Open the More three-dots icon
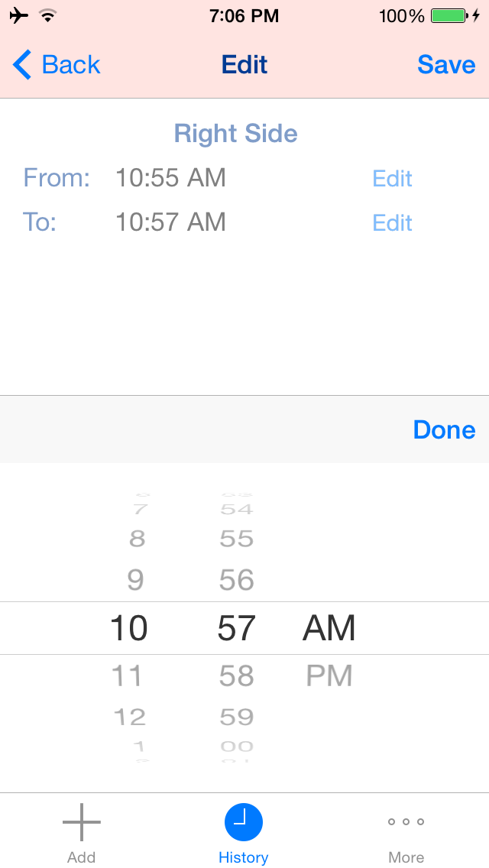This screenshot has height=868, width=489. [x=406, y=821]
